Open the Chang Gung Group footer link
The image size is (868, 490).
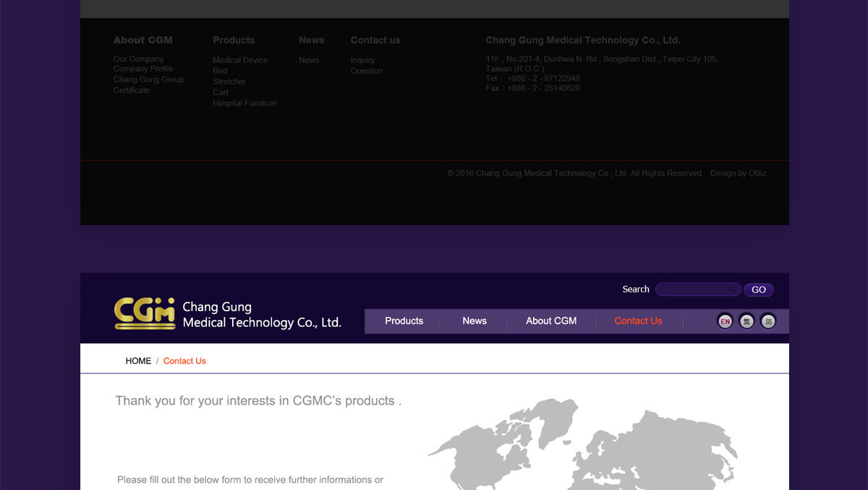pos(148,80)
